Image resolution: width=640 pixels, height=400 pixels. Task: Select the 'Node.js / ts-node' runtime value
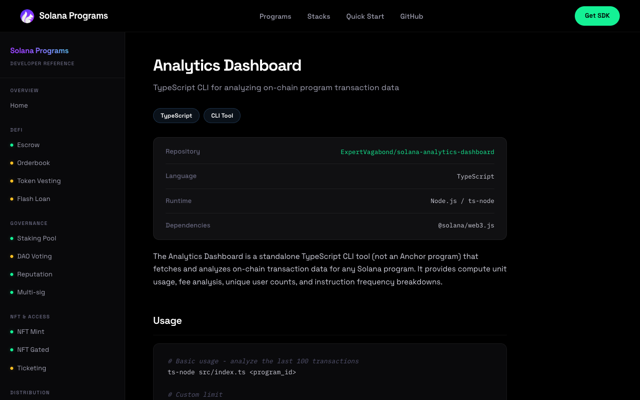[462, 201]
